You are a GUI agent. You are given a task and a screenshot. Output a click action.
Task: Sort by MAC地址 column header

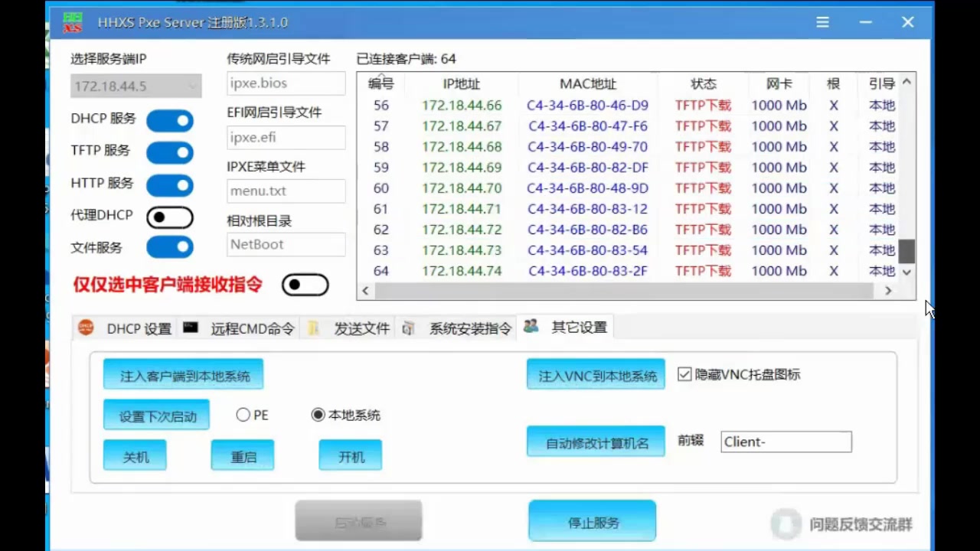click(588, 83)
